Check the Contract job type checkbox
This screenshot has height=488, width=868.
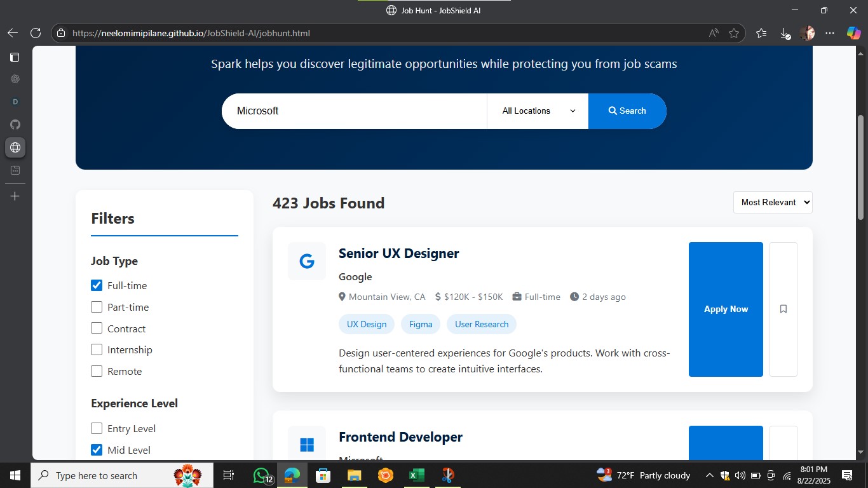coord(97,329)
